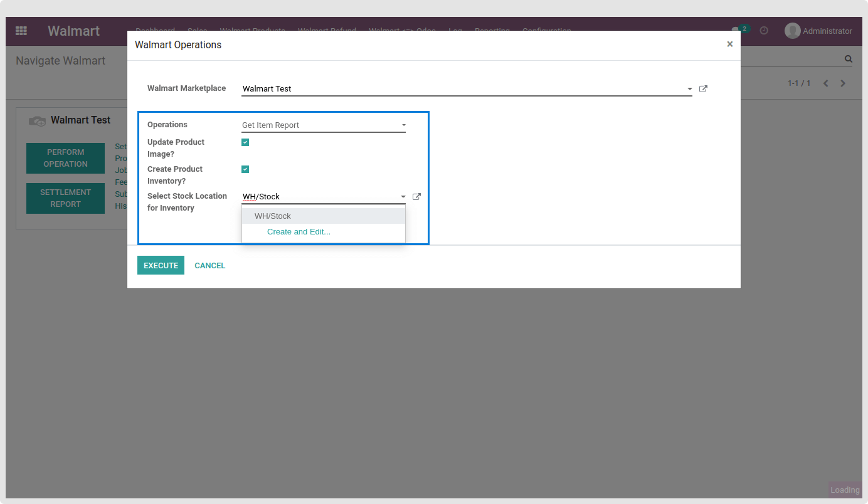This screenshot has width=868, height=504.
Task: Close the Walmart Operations dialog
Action: coord(729,45)
